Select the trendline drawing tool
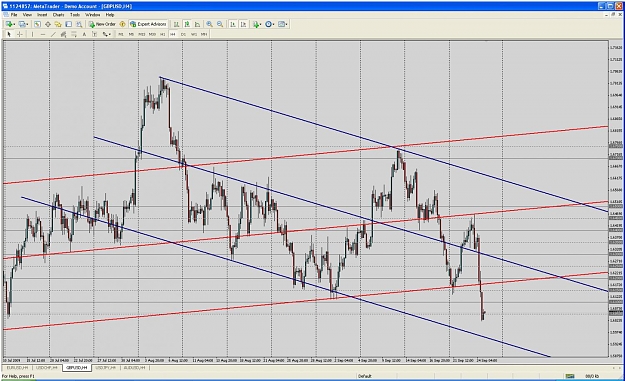 pyautogui.click(x=53, y=34)
